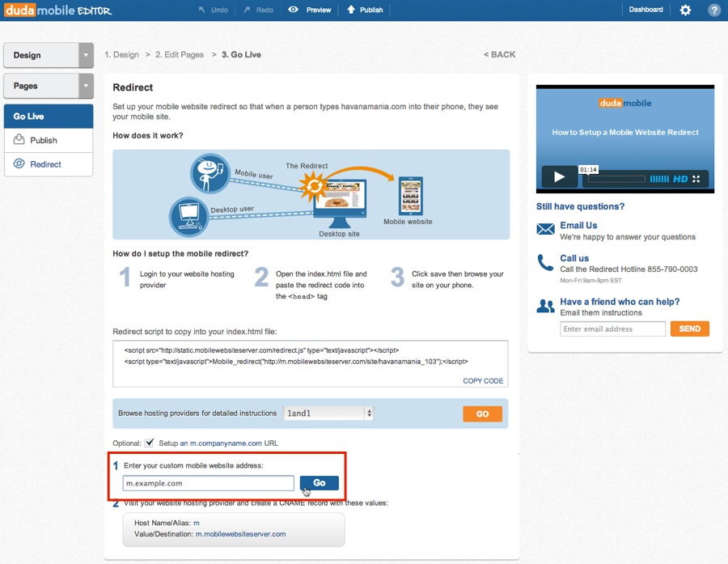Click the Call us link
The height and width of the screenshot is (564, 728).
574,258
